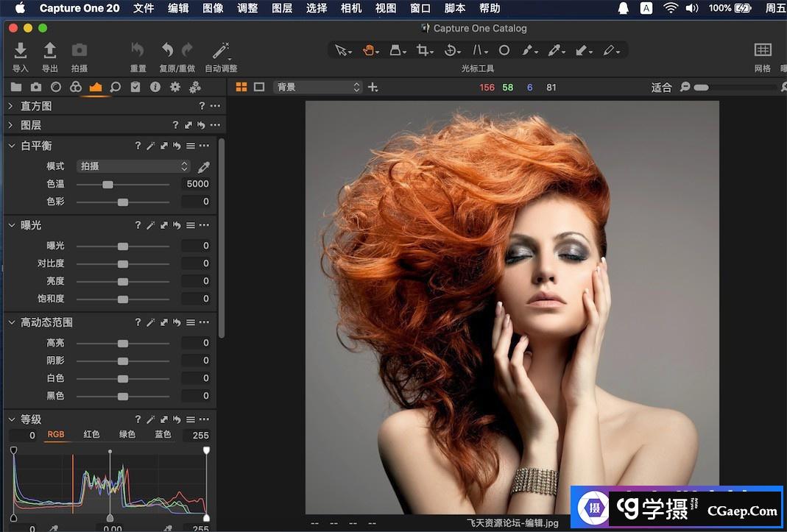Select the Crop cursor tool

tap(423, 50)
